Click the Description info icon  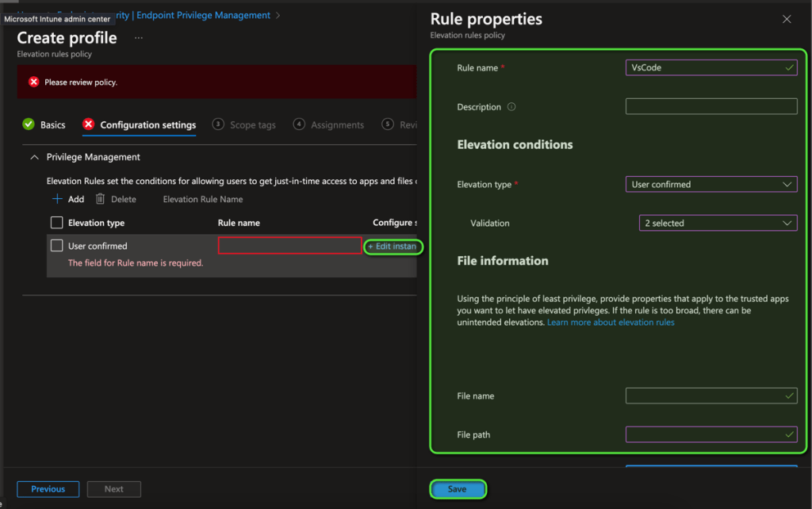pos(511,107)
